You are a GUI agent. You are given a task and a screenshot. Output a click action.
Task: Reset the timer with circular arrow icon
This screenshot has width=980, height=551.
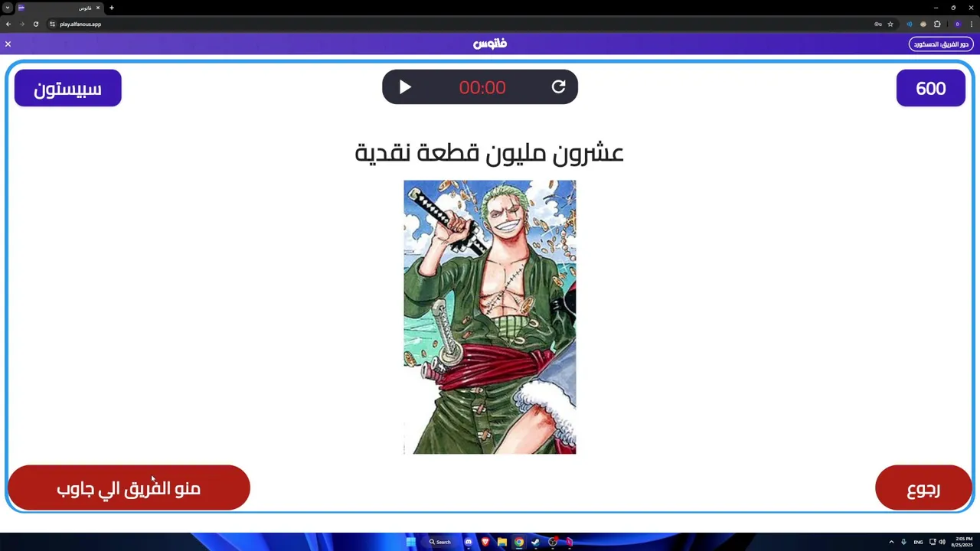(x=559, y=87)
